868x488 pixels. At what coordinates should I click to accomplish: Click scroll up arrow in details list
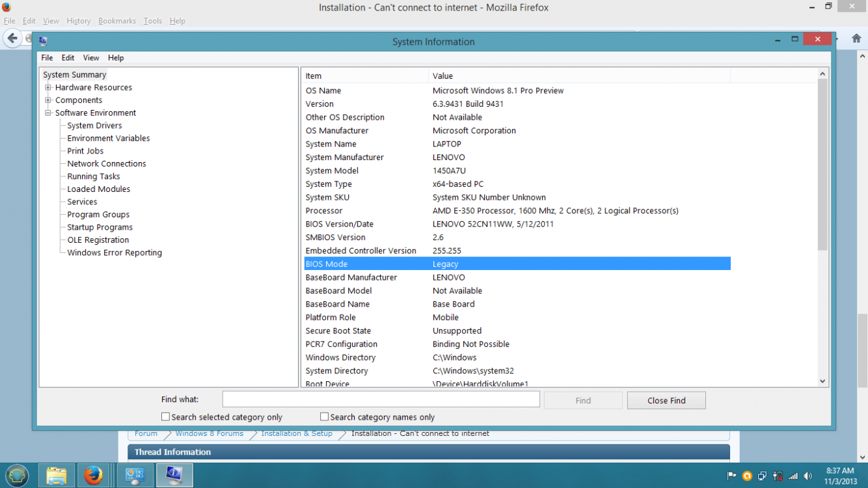(822, 74)
